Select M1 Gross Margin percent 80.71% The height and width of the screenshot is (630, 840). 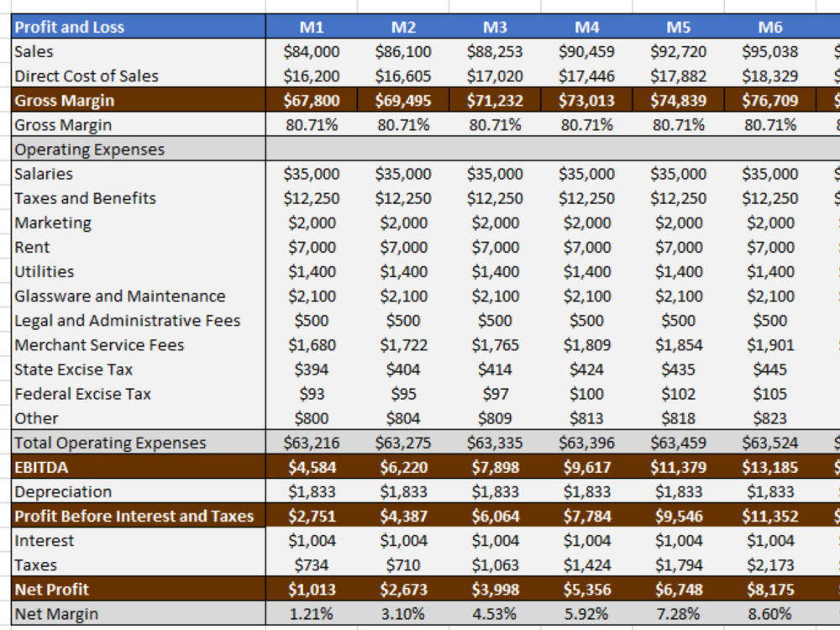pyautogui.click(x=312, y=125)
